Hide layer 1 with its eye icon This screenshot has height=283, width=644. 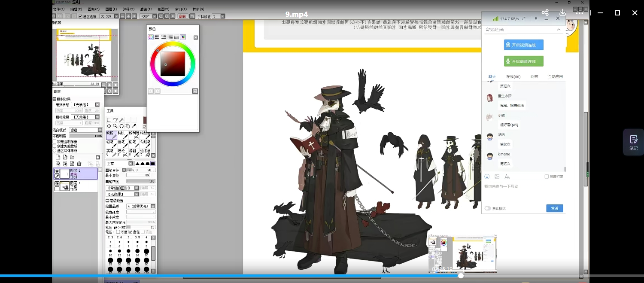pyautogui.click(x=57, y=183)
